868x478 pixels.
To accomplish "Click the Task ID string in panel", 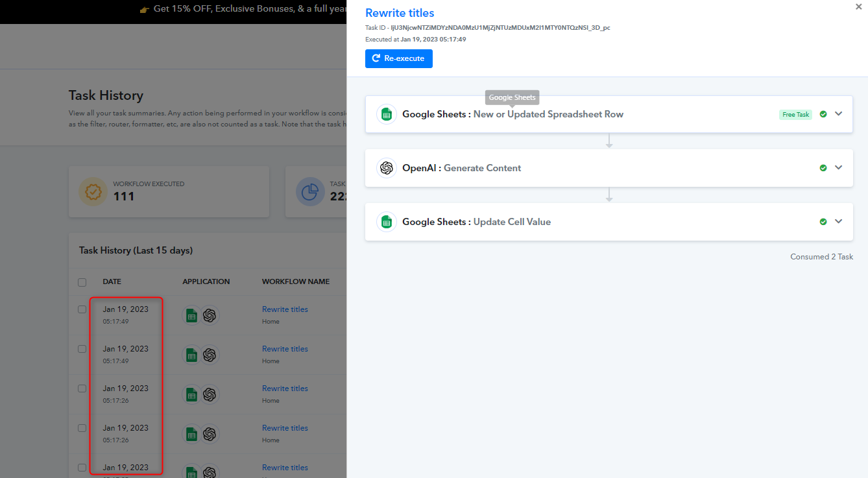I will pyautogui.click(x=500, y=28).
